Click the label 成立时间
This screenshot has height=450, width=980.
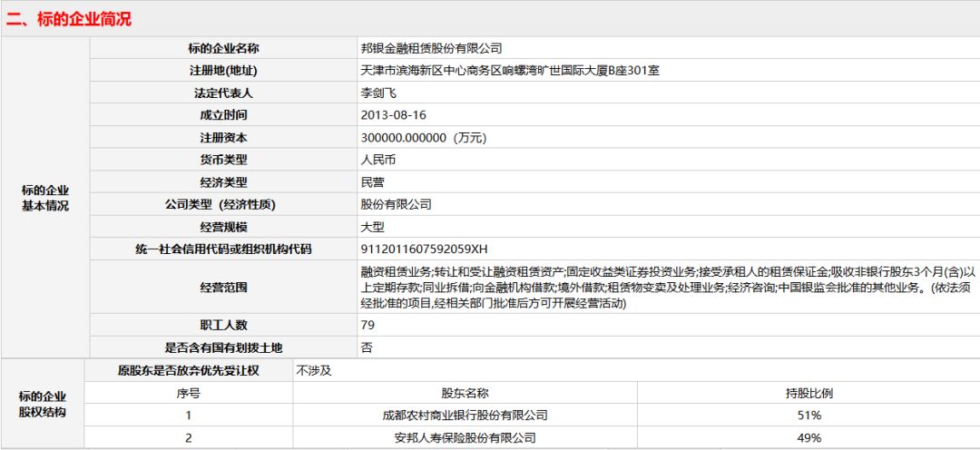tap(223, 115)
